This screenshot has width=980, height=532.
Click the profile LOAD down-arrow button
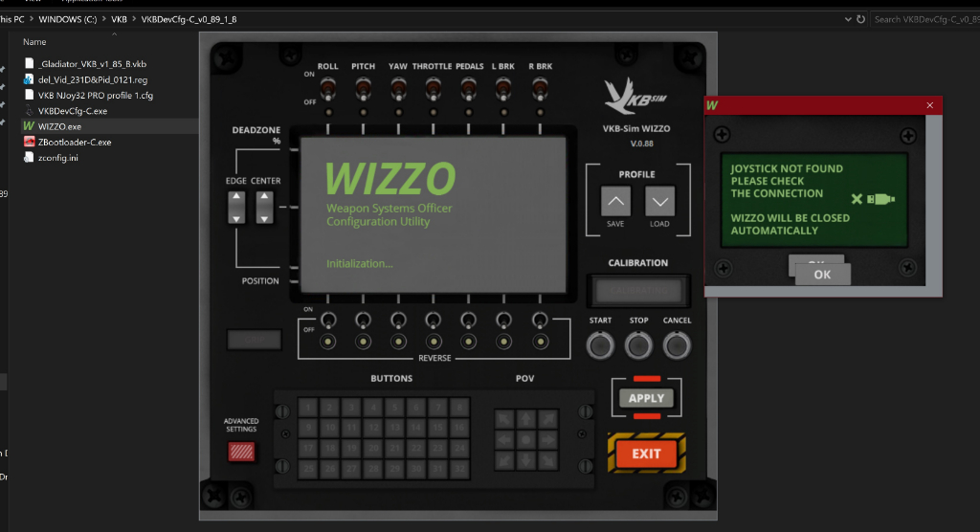660,201
